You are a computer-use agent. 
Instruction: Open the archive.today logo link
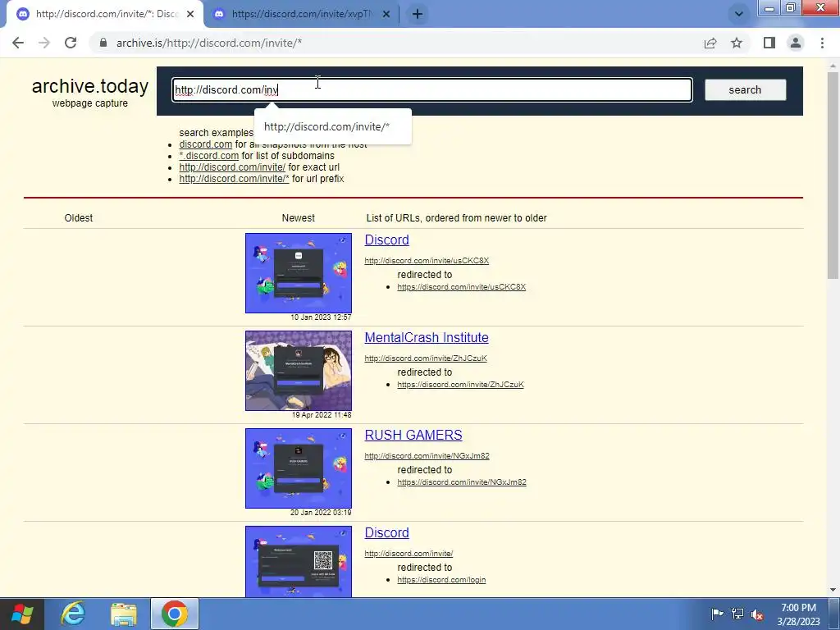point(90,86)
